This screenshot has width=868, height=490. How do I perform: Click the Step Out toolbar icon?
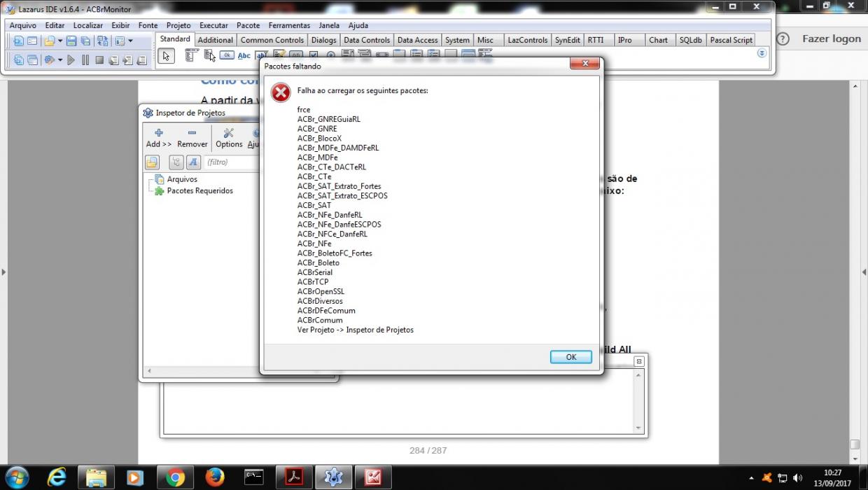pyautogui.click(x=141, y=60)
